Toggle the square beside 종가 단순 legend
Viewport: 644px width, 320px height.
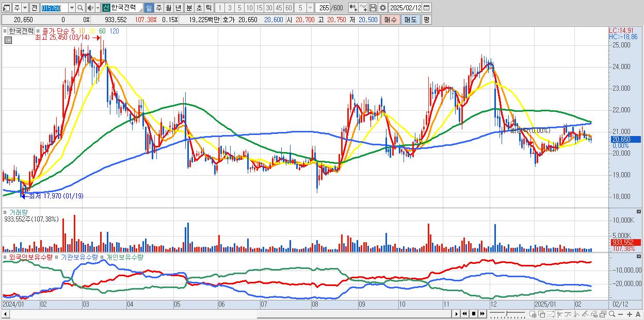(38, 31)
